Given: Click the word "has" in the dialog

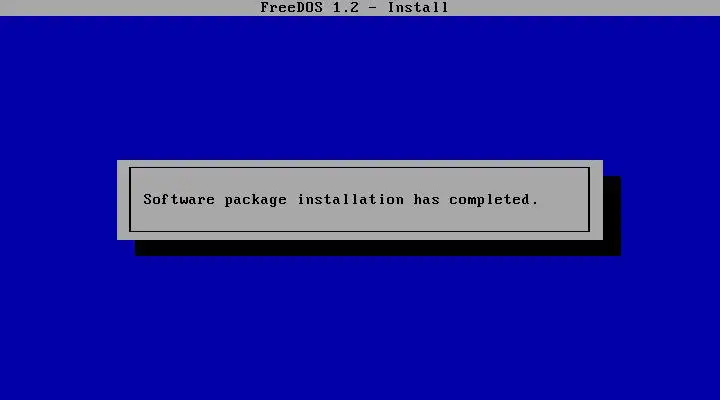Looking at the screenshot, I should [x=426, y=199].
